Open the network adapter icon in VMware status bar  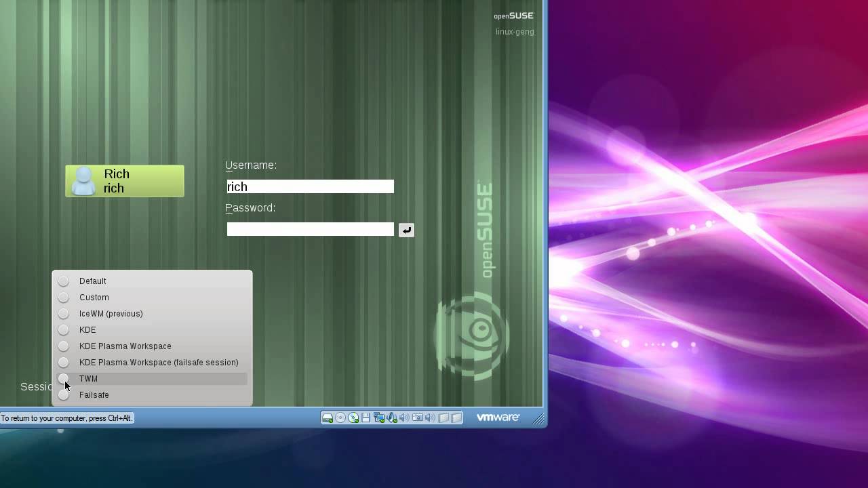click(379, 418)
